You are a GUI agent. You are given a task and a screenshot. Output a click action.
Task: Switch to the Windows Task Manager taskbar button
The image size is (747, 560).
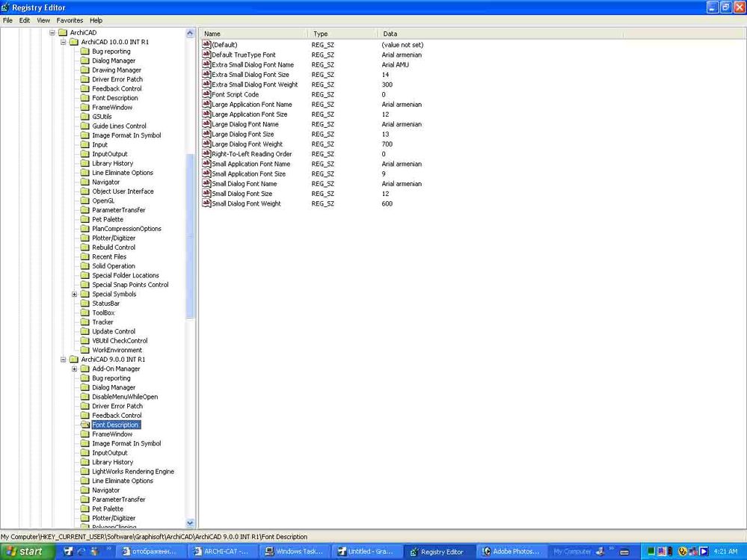tap(295, 552)
